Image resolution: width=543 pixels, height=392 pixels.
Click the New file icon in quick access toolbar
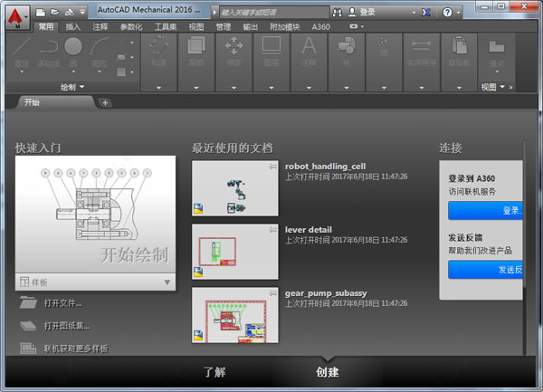tap(41, 13)
